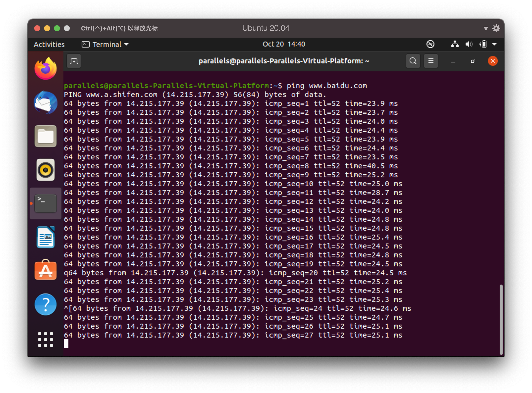Open the Oct 20 14:40 clock menu
The width and height of the screenshot is (532, 393).
click(x=284, y=44)
